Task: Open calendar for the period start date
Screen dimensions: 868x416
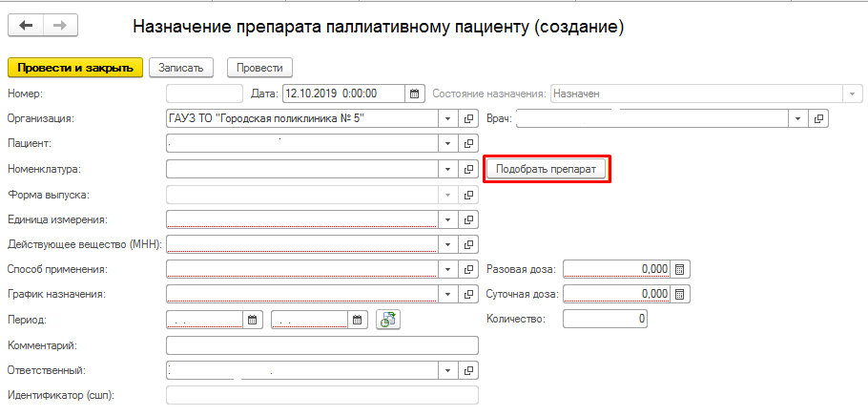Action: pos(253,320)
